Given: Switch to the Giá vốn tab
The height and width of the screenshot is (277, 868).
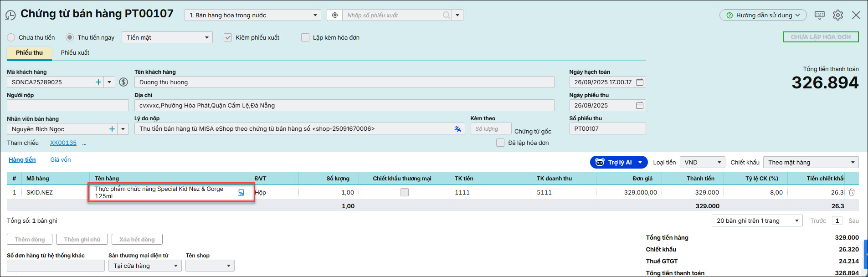Looking at the screenshot, I should (61, 159).
